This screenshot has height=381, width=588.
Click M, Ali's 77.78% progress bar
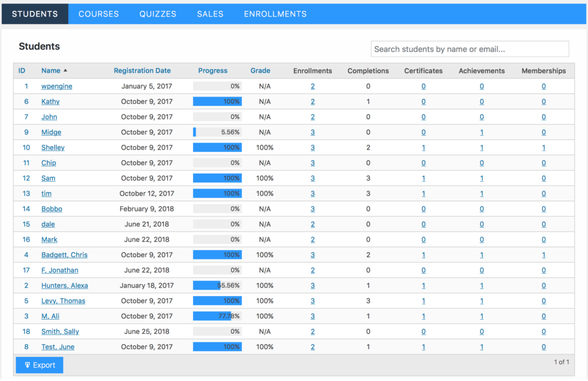pos(217,316)
